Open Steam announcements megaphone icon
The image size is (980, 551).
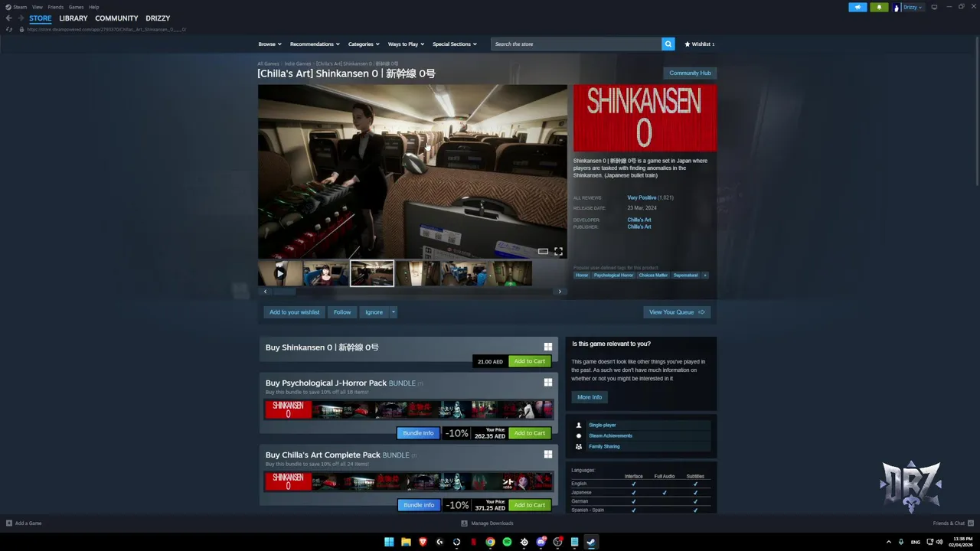click(x=857, y=7)
